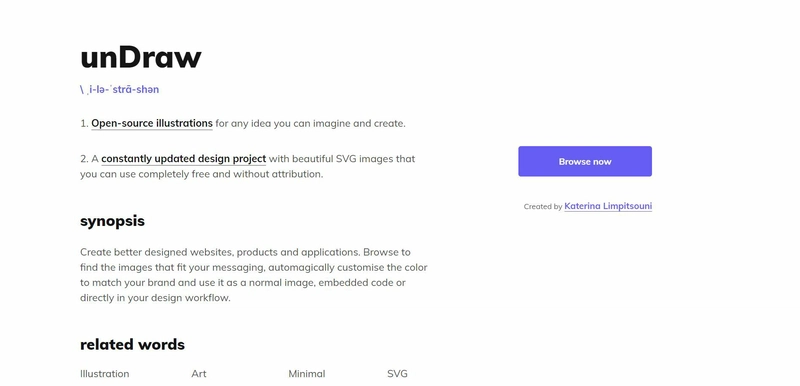This screenshot has height=386, width=800.
Task: Click the line 'directly in your design workflow'
Action: coord(155,298)
